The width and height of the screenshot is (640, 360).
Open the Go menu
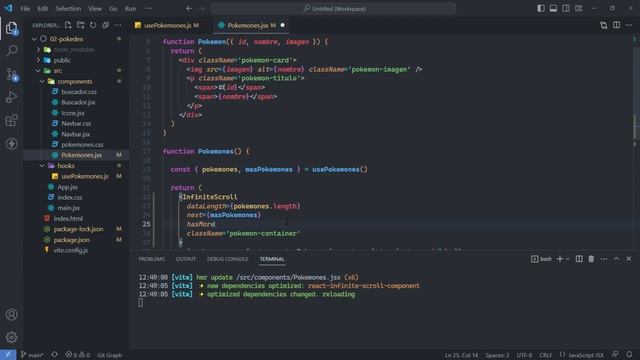click(113, 9)
